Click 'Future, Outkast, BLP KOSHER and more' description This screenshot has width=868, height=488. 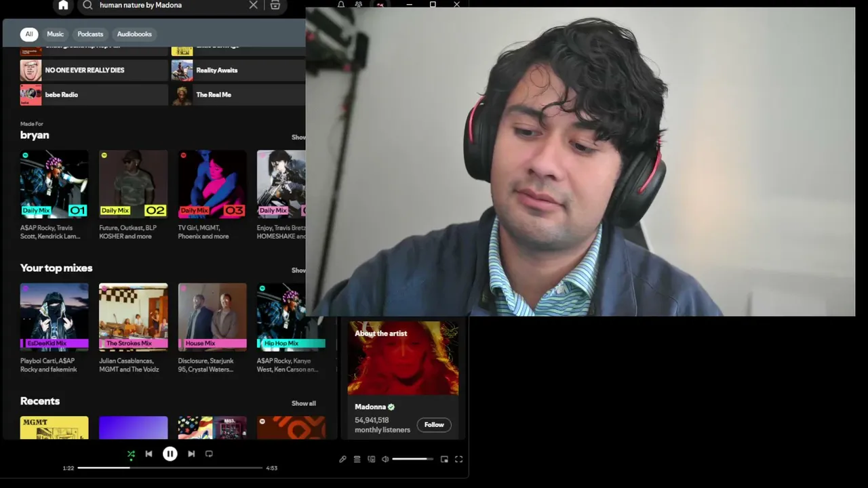(127, 232)
